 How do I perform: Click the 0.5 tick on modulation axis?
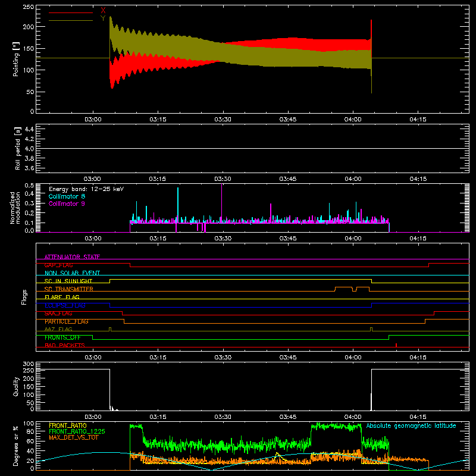pyautogui.click(x=29, y=186)
